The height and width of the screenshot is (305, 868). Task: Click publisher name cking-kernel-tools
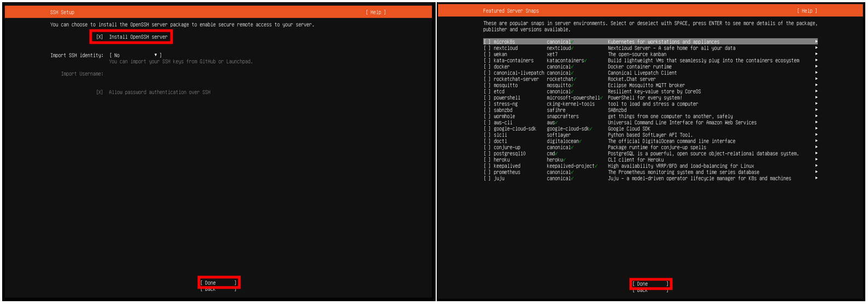coord(571,104)
